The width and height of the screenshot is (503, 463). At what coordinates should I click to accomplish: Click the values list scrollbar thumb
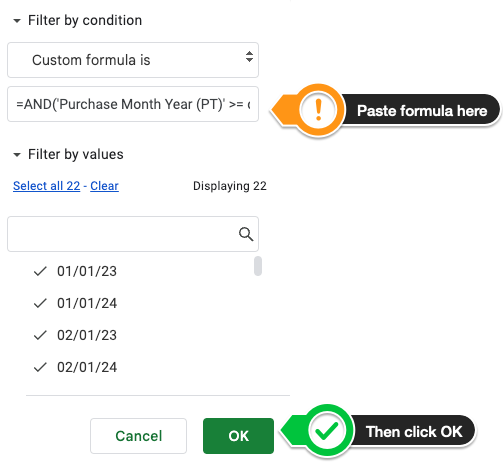(x=258, y=266)
